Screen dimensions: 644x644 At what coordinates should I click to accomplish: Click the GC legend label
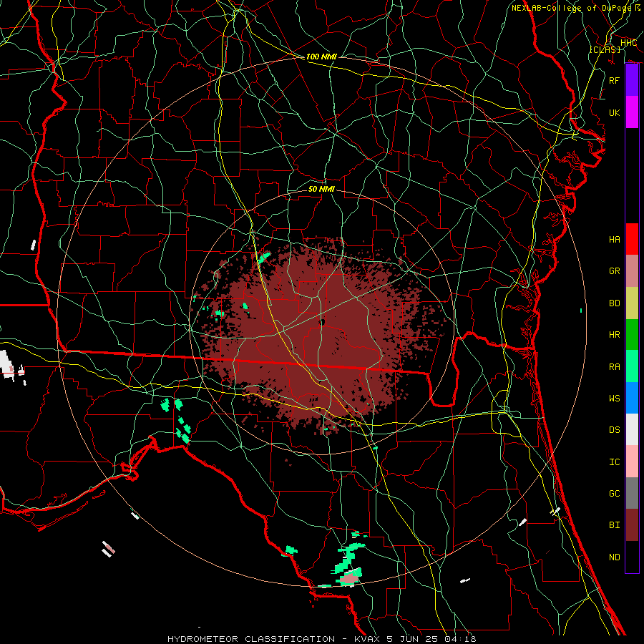point(614,494)
